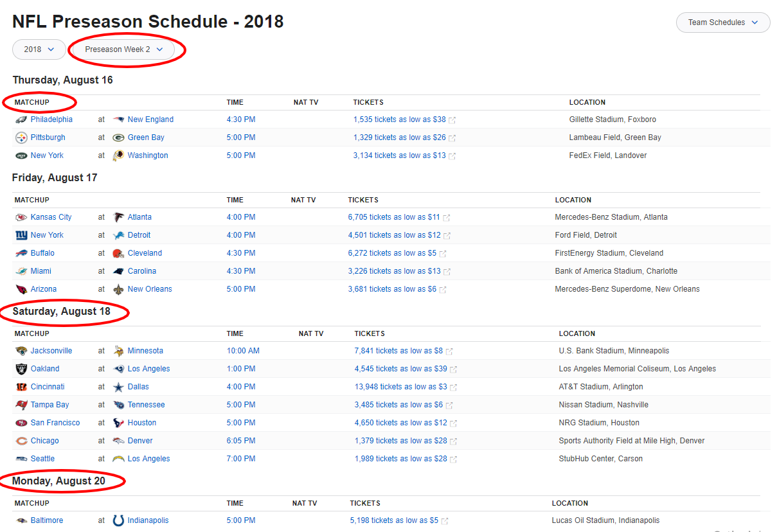The height and width of the screenshot is (532, 777).
Task: Open 4,545 tickets as low as $39
Action: click(x=401, y=369)
